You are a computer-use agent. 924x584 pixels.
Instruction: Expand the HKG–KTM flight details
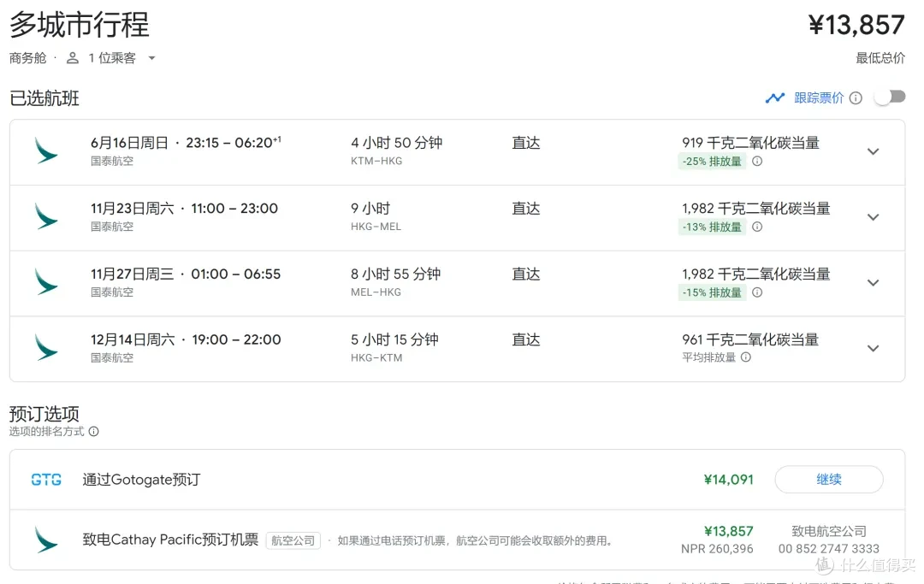pyautogui.click(x=874, y=349)
